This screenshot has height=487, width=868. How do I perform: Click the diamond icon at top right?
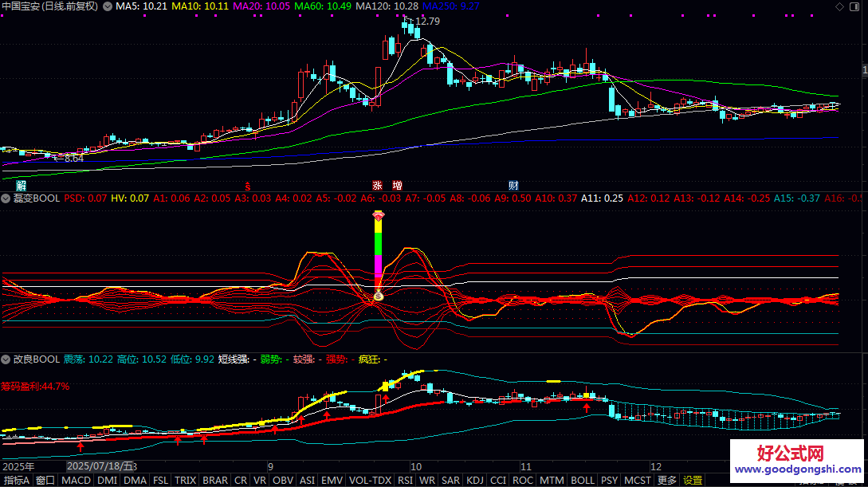pyautogui.click(x=839, y=6)
